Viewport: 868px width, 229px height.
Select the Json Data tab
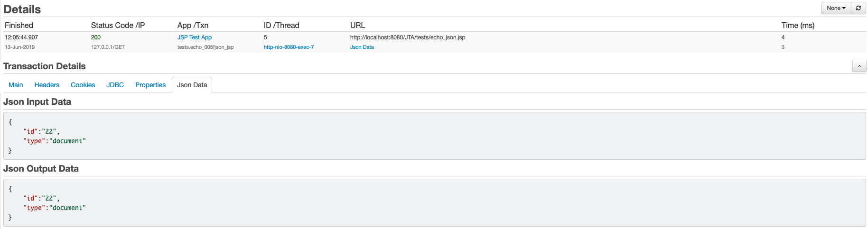point(192,85)
